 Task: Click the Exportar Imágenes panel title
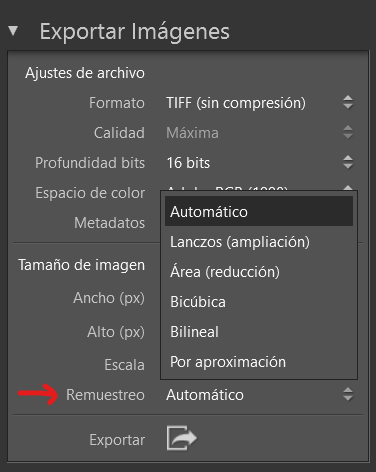(135, 32)
